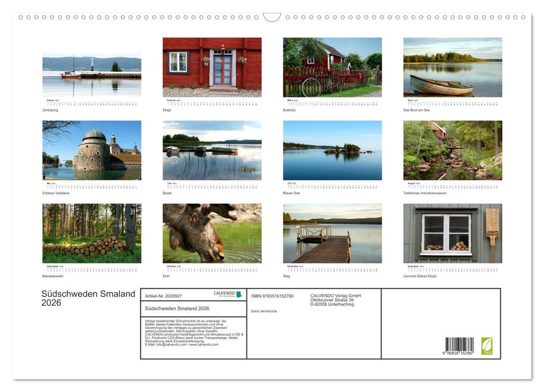The height and width of the screenshot is (392, 544).
Task: Click the Artikel-Nr. 2029927 label
Action: tap(164, 296)
